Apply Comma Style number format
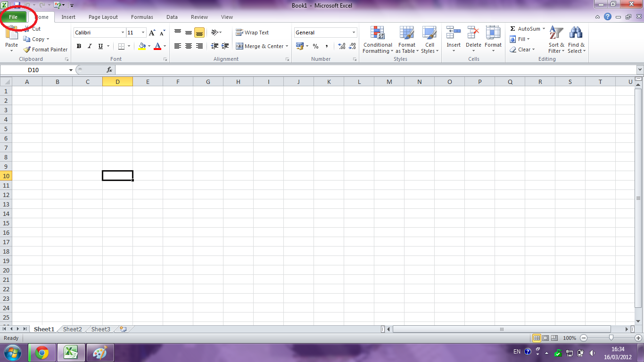This screenshot has height=362, width=644. pyautogui.click(x=326, y=46)
